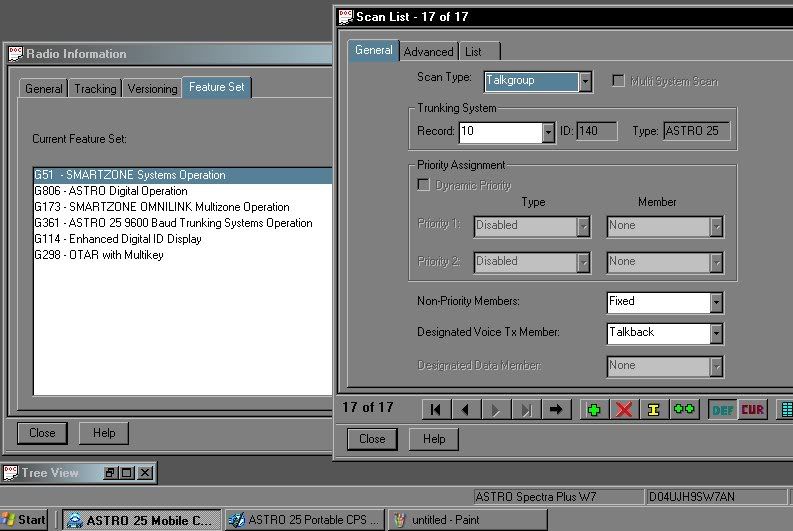793x531 pixels.
Task: Open Help in Scan List window
Action: [x=434, y=439]
